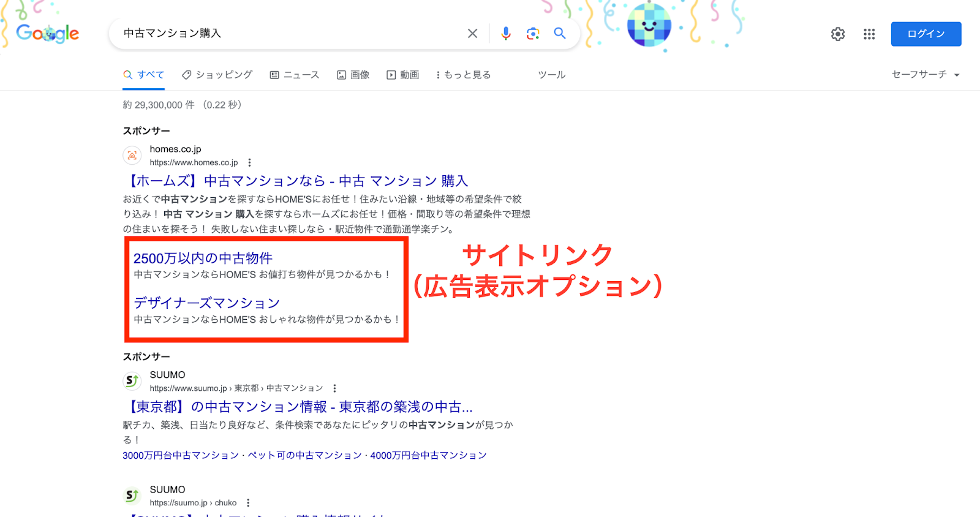This screenshot has width=980, height=517.
Task: Click the SUUMO favicon of the sponsored result
Action: click(132, 382)
